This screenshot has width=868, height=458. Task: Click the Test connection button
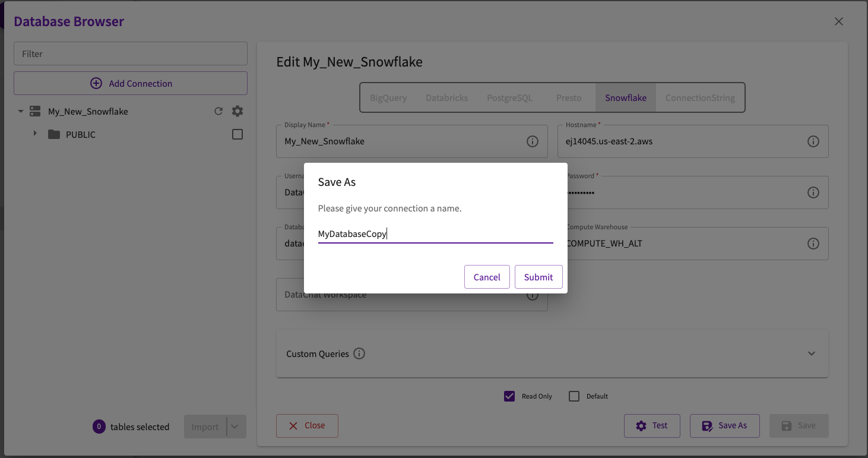(x=652, y=425)
